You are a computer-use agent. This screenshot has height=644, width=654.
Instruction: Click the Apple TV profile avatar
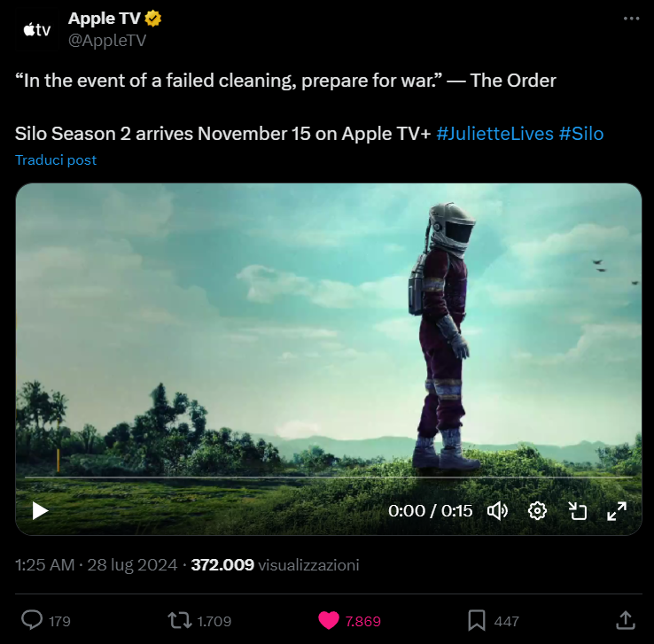(37, 29)
